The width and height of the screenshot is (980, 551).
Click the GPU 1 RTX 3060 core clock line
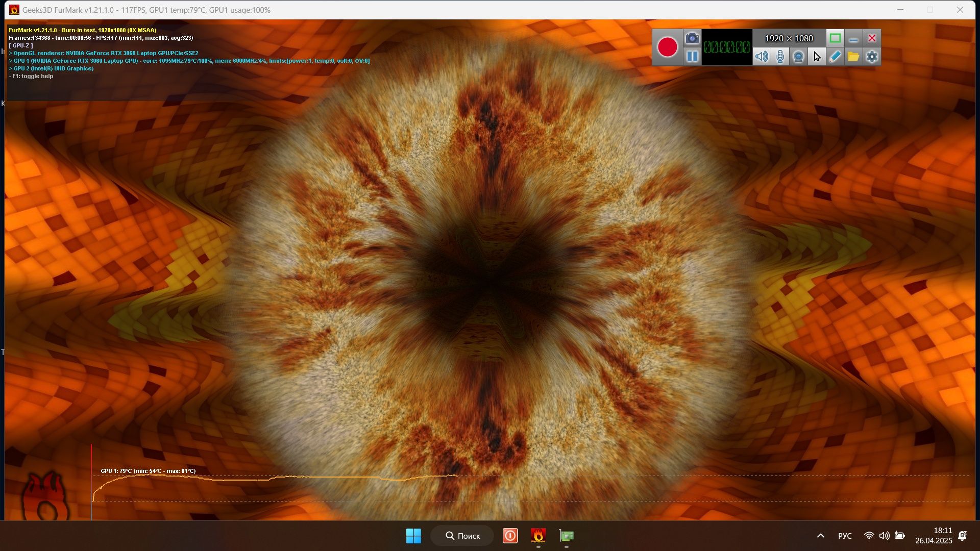(x=189, y=61)
